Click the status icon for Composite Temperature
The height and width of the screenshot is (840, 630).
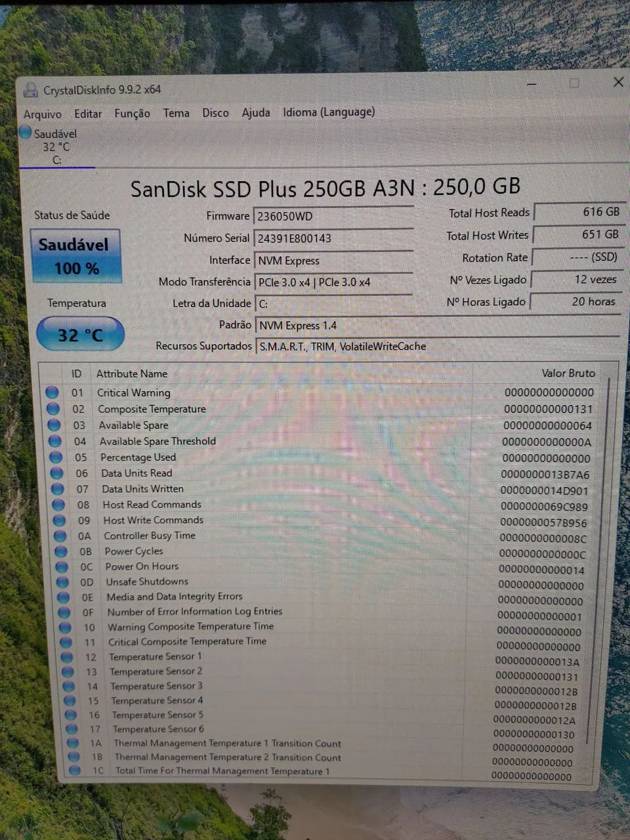click(53, 409)
